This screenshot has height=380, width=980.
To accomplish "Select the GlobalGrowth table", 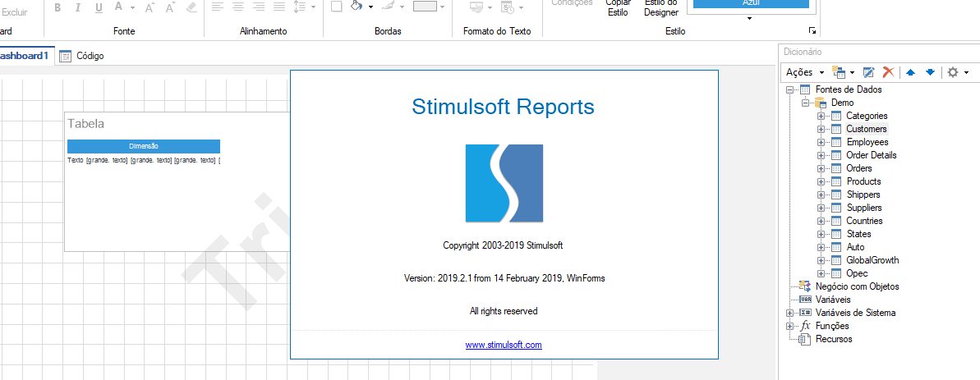I will click(x=872, y=260).
